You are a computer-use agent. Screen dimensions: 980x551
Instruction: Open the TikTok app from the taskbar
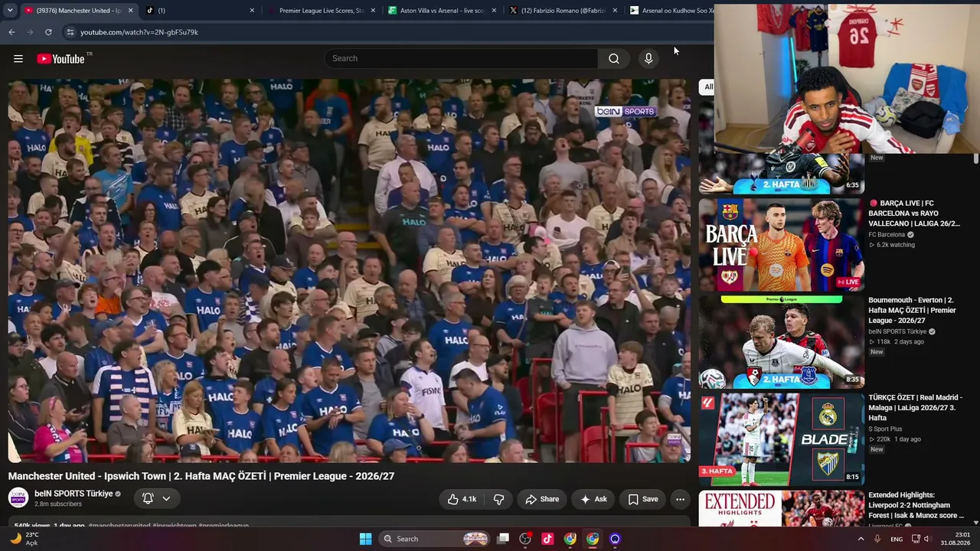coord(547,539)
